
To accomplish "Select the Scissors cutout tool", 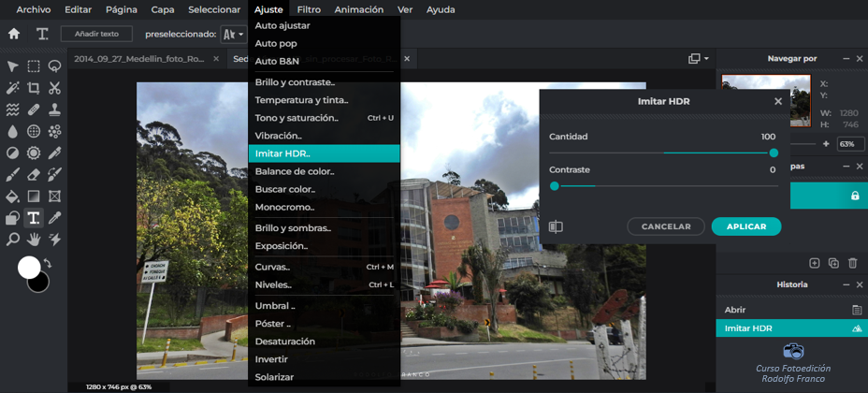I will click(x=54, y=88).
